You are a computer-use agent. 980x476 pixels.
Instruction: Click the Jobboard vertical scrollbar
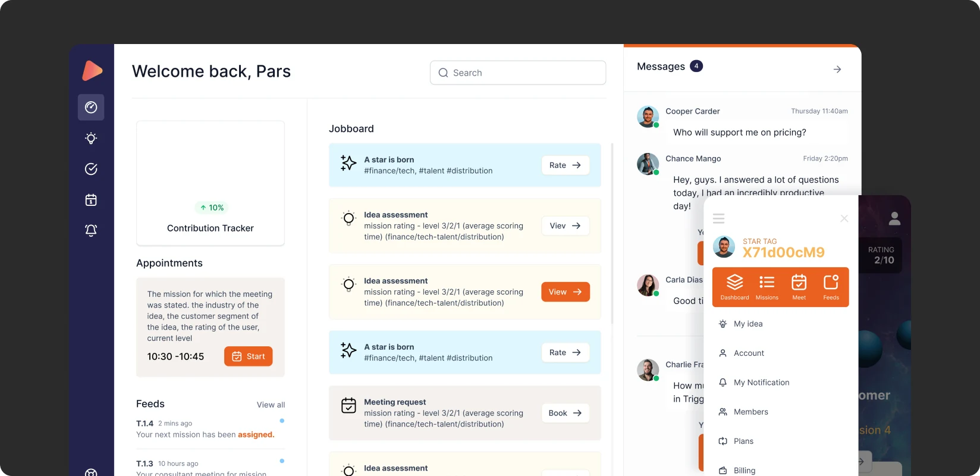[612, 233]
